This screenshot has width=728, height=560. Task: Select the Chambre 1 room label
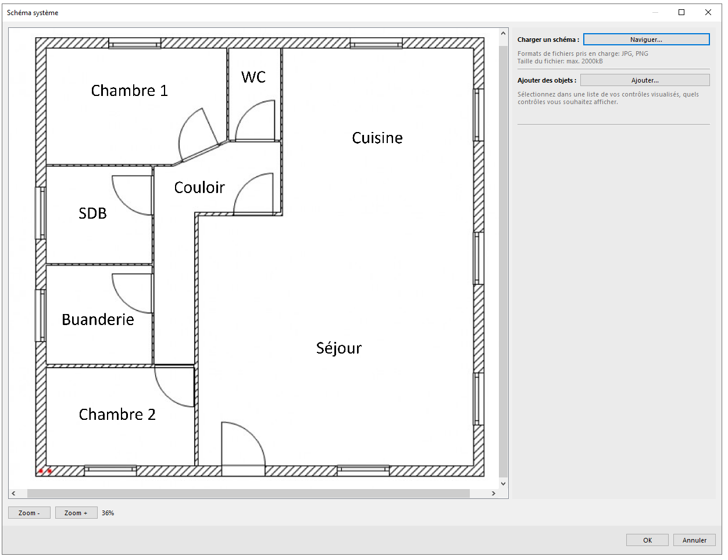pyautogui.click(x=129, y=91)
